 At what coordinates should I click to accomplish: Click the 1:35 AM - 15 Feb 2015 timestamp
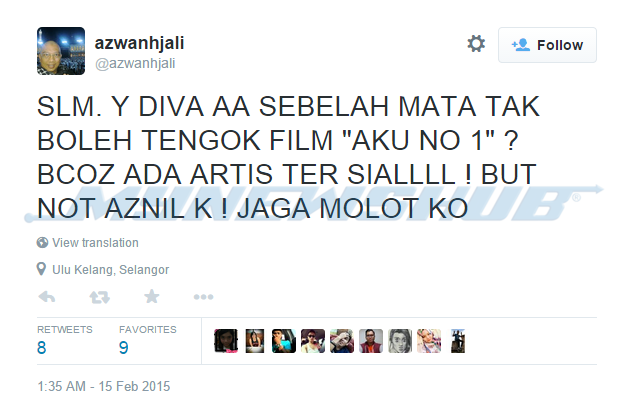(x=103, y=386)
